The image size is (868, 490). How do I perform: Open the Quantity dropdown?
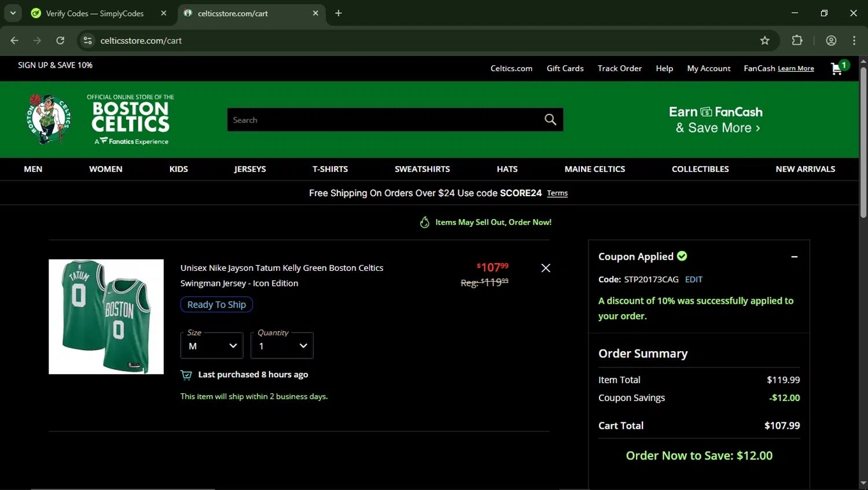pos(282,345)
